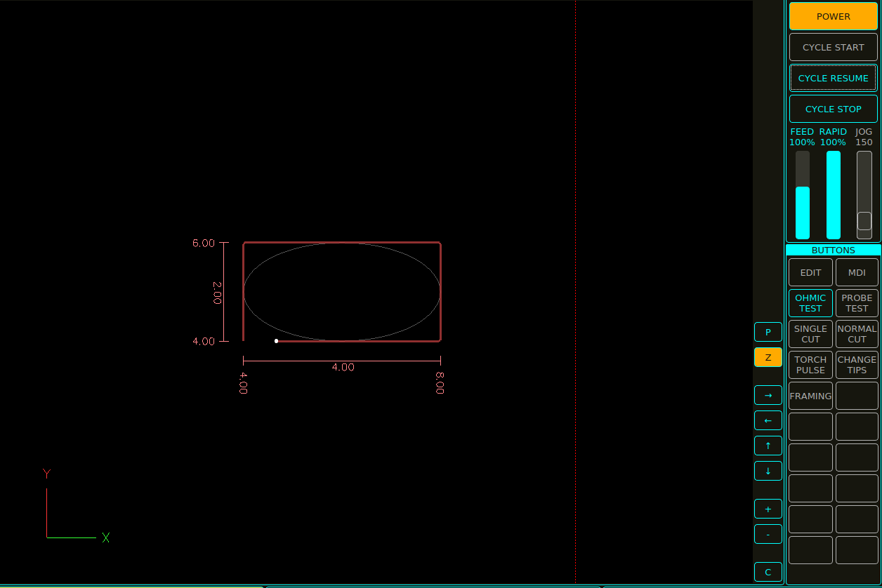Click the FEED 100% value label
882x588 pixels.
(802, 142)
